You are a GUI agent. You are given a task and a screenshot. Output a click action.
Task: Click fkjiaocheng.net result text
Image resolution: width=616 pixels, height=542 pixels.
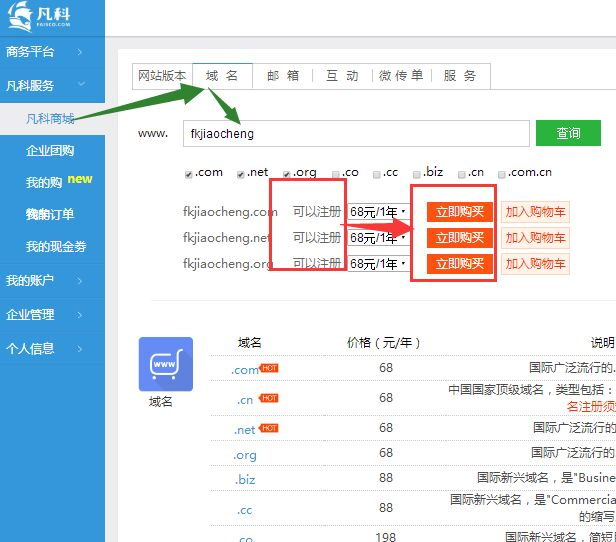(x=226, y=238)
